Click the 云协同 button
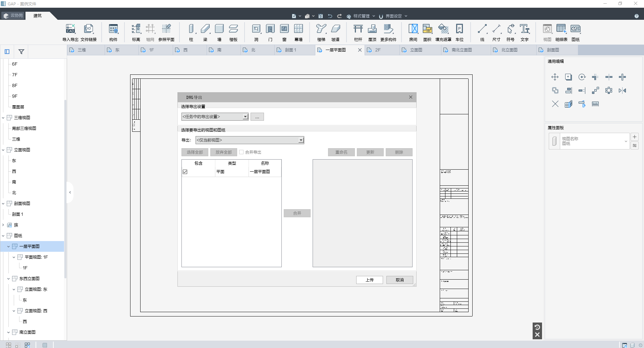644x348 pixels. tap(13, 15)
